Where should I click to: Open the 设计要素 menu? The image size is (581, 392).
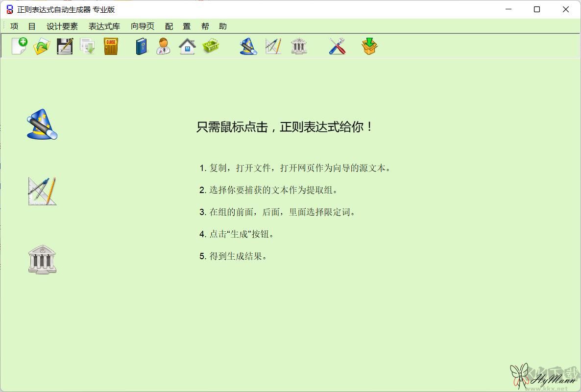62,26
